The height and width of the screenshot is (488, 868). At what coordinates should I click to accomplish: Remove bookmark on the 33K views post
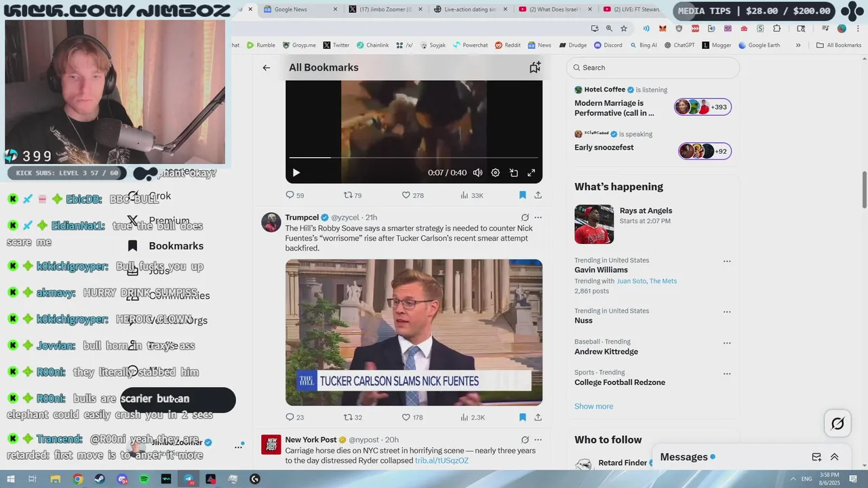(x=523, y=195)
